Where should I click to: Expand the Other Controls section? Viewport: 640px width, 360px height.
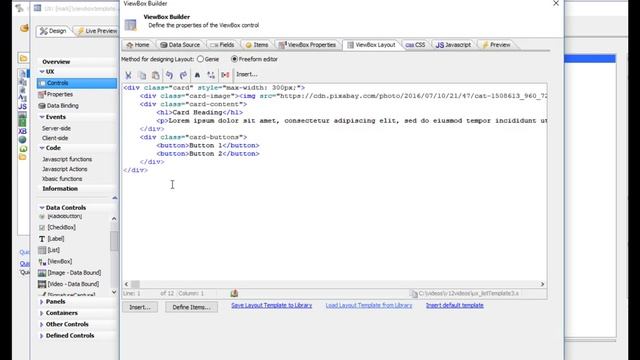42,324
